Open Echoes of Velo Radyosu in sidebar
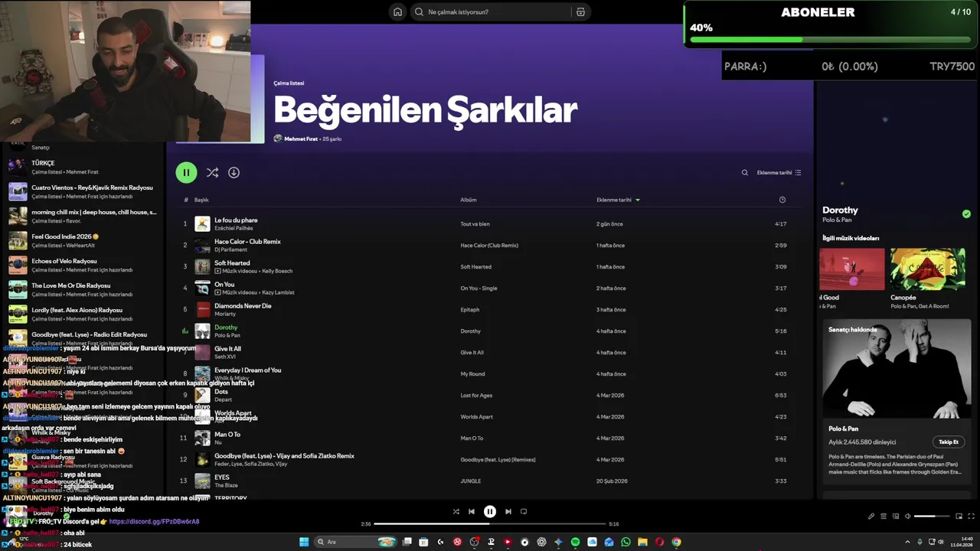The image size is (980, 551). pos(83,265)
